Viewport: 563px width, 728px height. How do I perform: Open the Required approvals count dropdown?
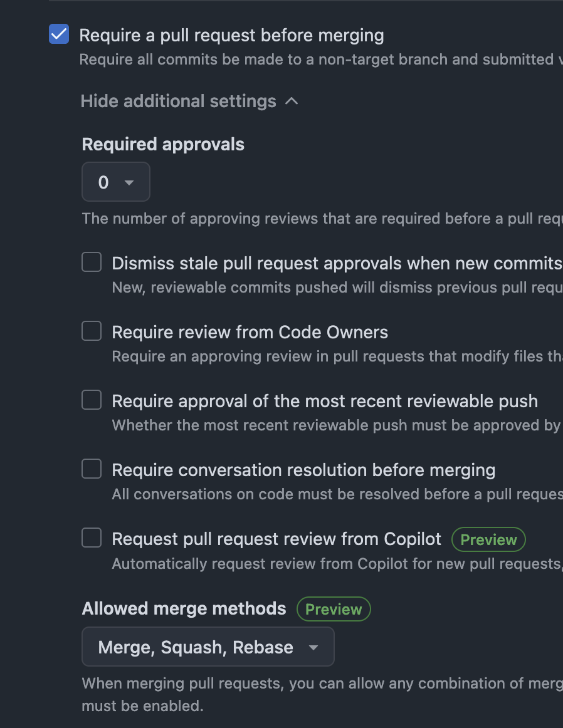coord(116,182)
